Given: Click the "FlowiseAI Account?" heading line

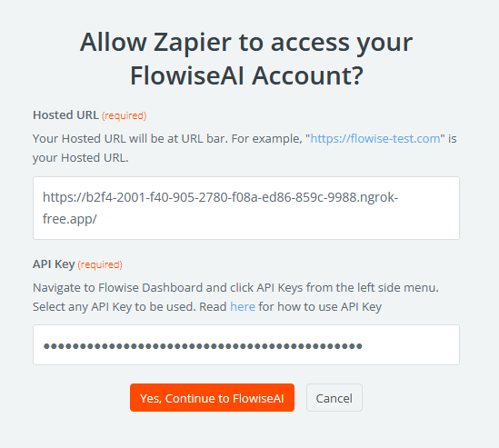Looking at the screenshot, I should pyautogui.click(x=246, y=75).
